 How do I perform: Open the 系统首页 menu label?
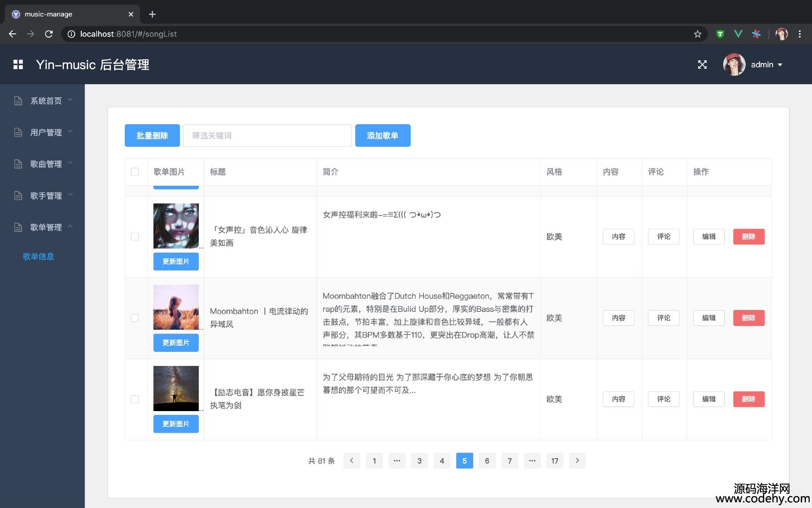pyautogui.click(x=46, y=101)
